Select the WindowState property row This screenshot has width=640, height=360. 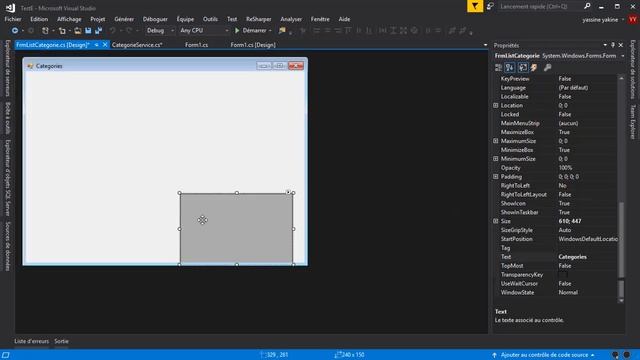555,293
